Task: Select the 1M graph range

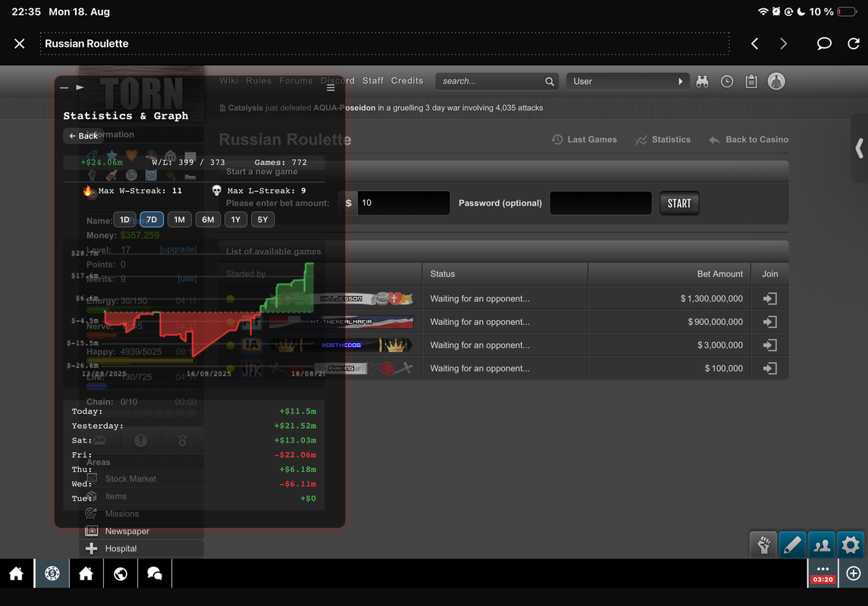Action: (x=180, y=220)
